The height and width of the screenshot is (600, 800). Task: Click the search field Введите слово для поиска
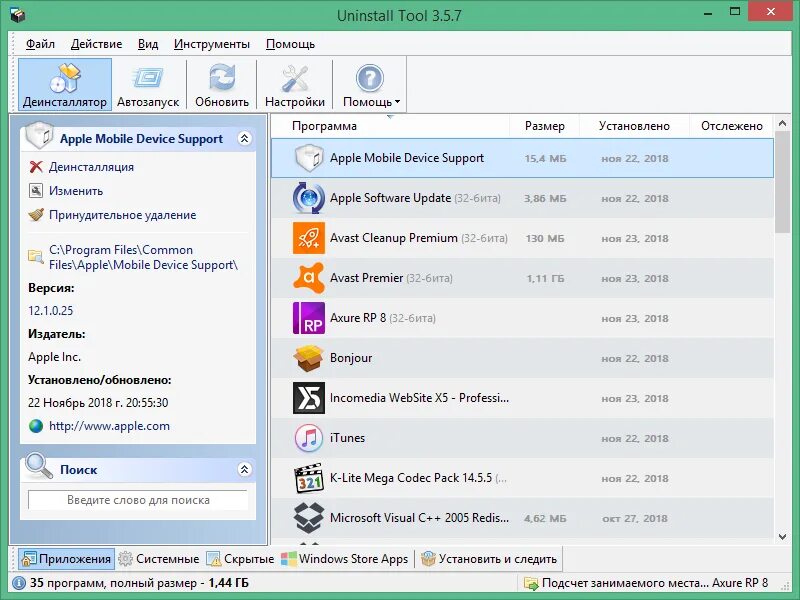[x=138, y=500]
